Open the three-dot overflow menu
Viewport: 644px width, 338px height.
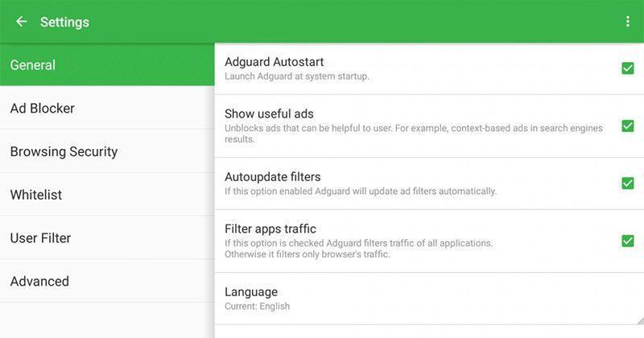(x=628, y=22)
